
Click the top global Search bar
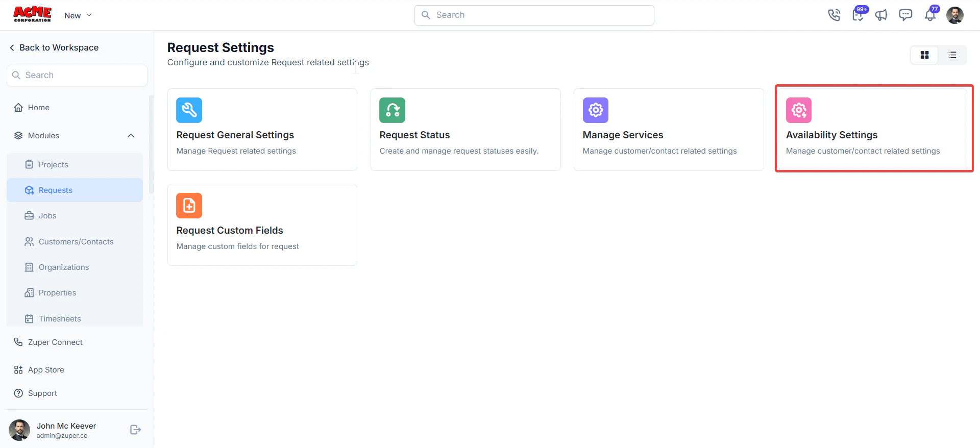534,15
